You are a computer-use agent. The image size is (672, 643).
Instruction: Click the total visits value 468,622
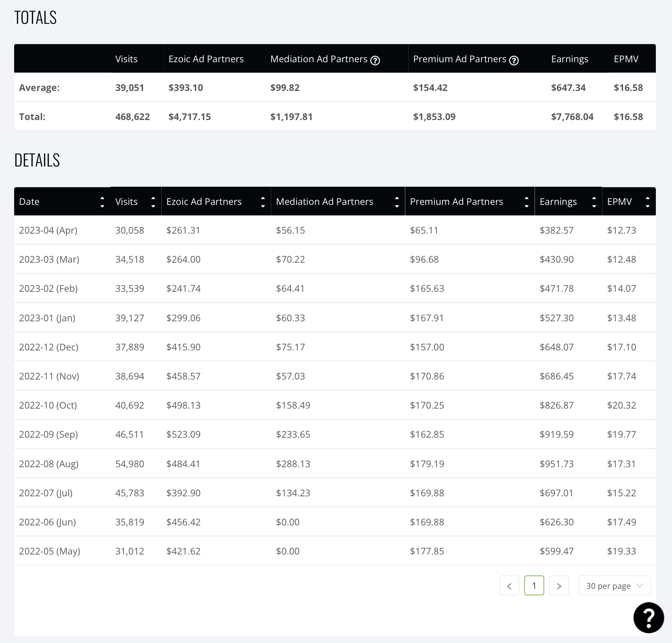coord(133,117)
